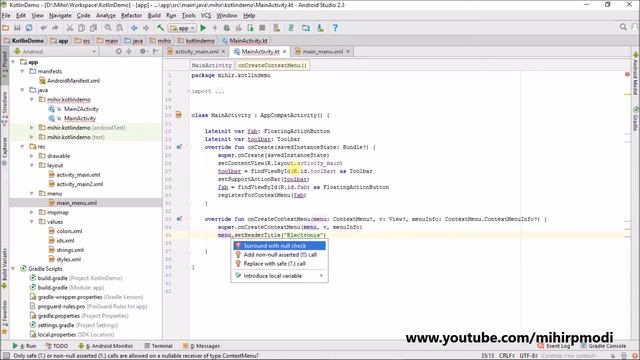Viewport: 640px width, 360px height.
Task: Open the AVD Manager icon
Action: tap(276, 28)
